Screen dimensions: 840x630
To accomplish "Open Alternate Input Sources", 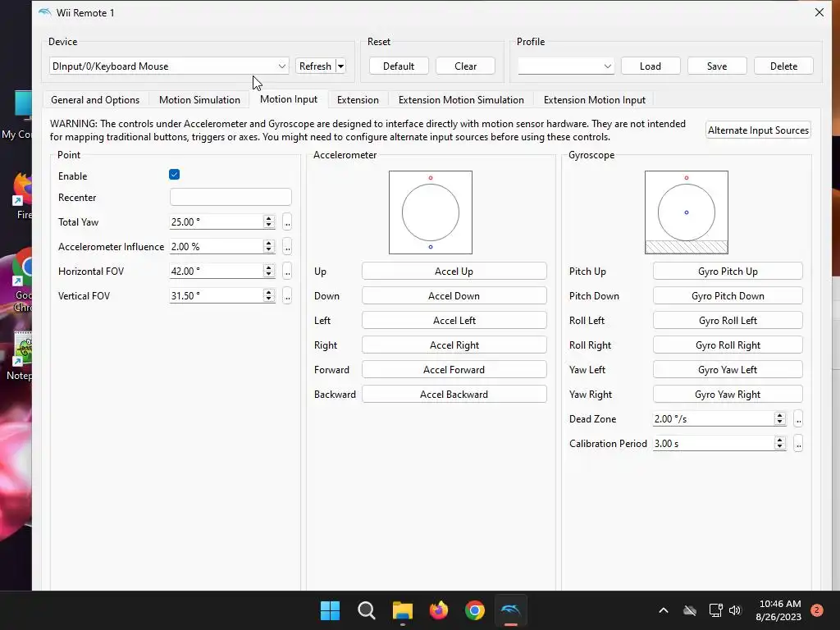I will [758, 130].
